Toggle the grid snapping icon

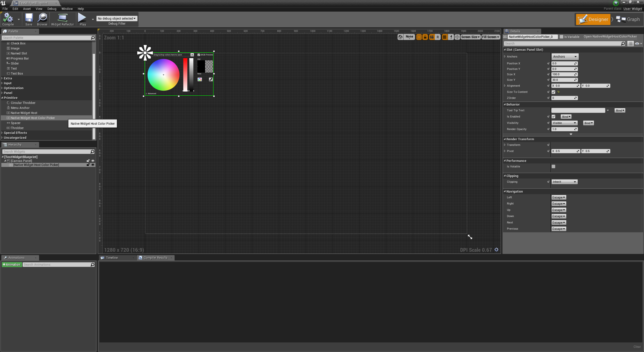pyautogui.click(x=444, y=37)
